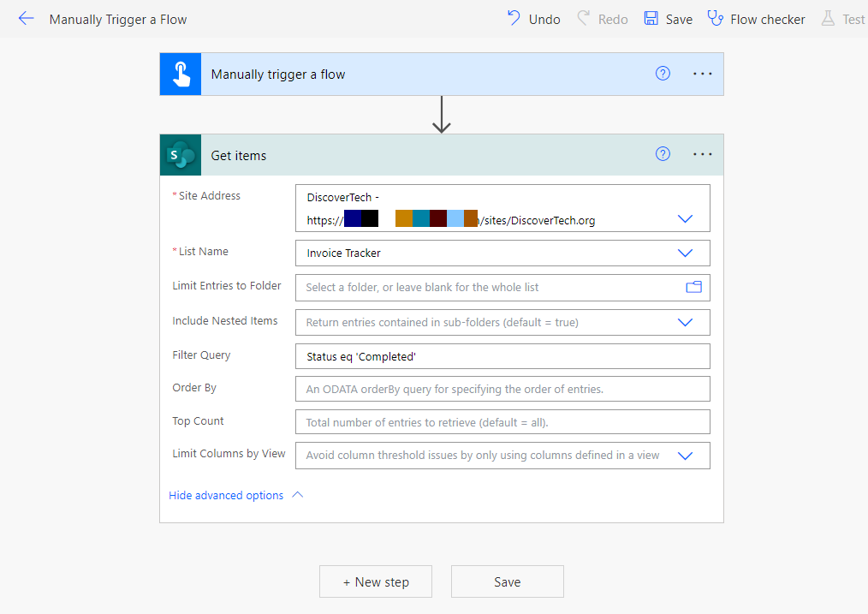This screenshot has width=868, height=614.
Task: Click the Test flask icon
Action: (828, 19)
